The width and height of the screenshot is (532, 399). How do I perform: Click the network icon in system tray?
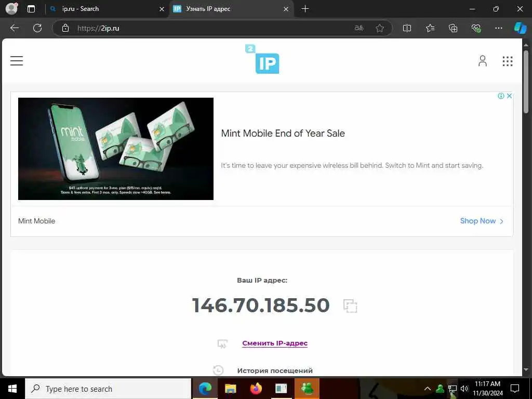click(x=453, y=389)
